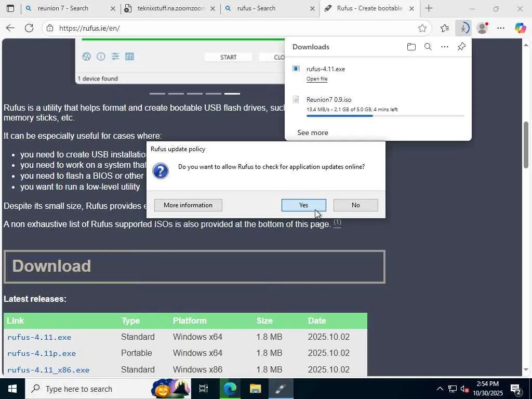This screenshot has height=399, width=532.
Task: Open Edge Settings and more menu
Action: point(501,28)
